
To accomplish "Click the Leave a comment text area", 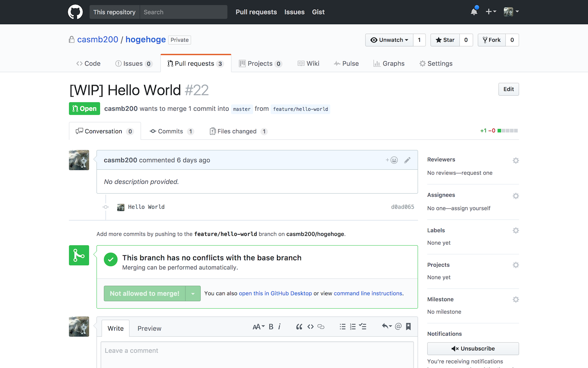I will point(257,355).
